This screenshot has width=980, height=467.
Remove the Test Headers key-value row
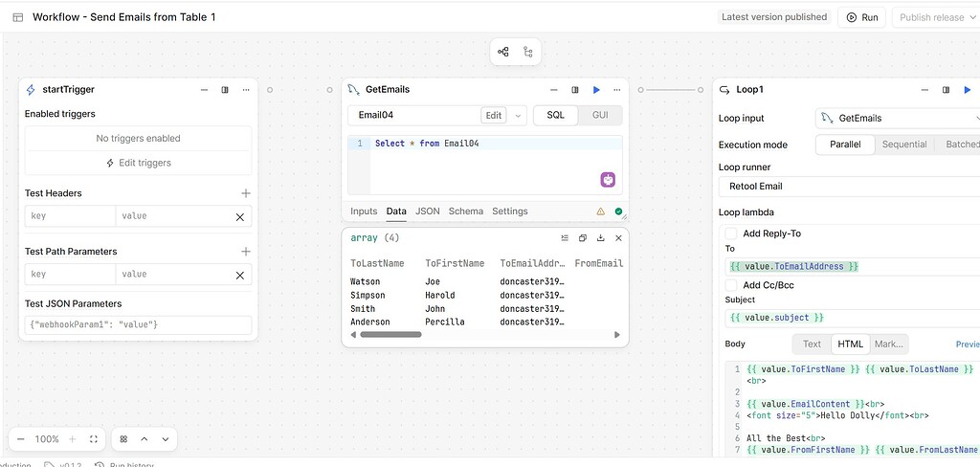(240, 217)
